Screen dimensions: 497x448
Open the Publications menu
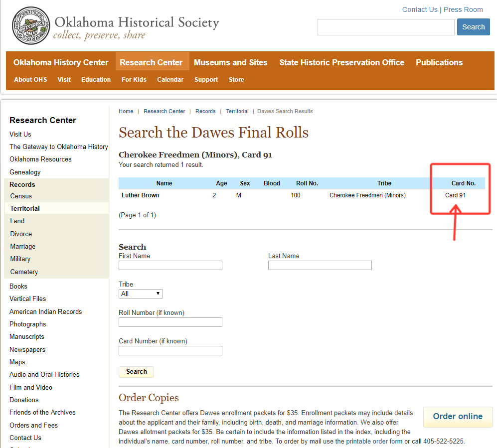[x=439, y=62]
